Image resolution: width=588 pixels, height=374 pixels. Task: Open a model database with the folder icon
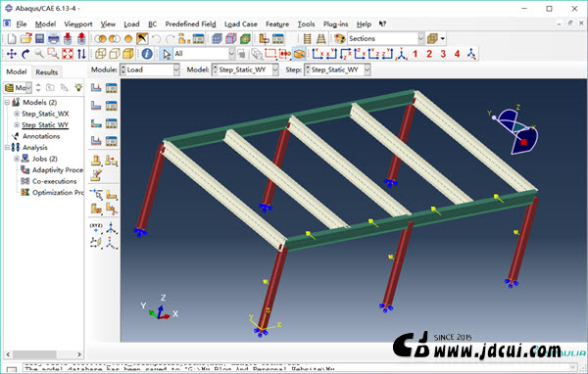tap(25, 38)
